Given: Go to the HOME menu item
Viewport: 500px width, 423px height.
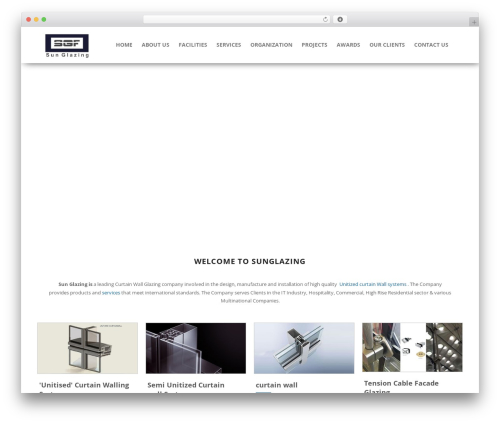Looking at the screenshot, I should tap(124, 45).
